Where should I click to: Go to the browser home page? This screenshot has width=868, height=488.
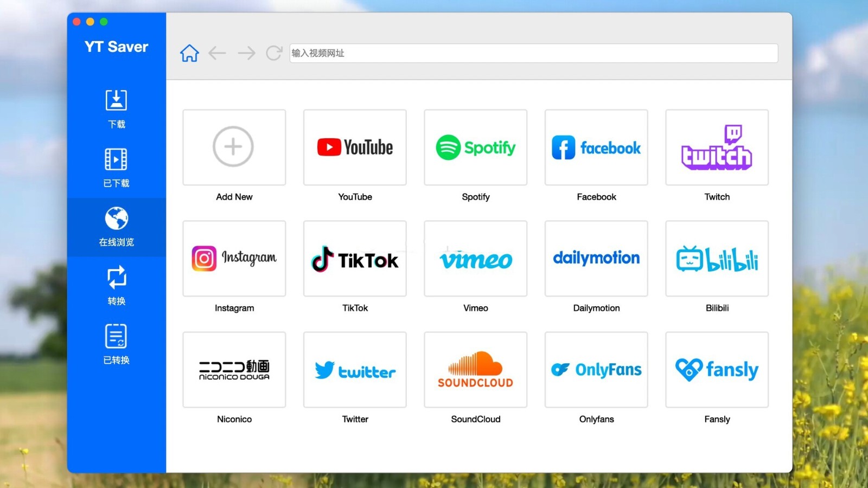tap(189, 53)
